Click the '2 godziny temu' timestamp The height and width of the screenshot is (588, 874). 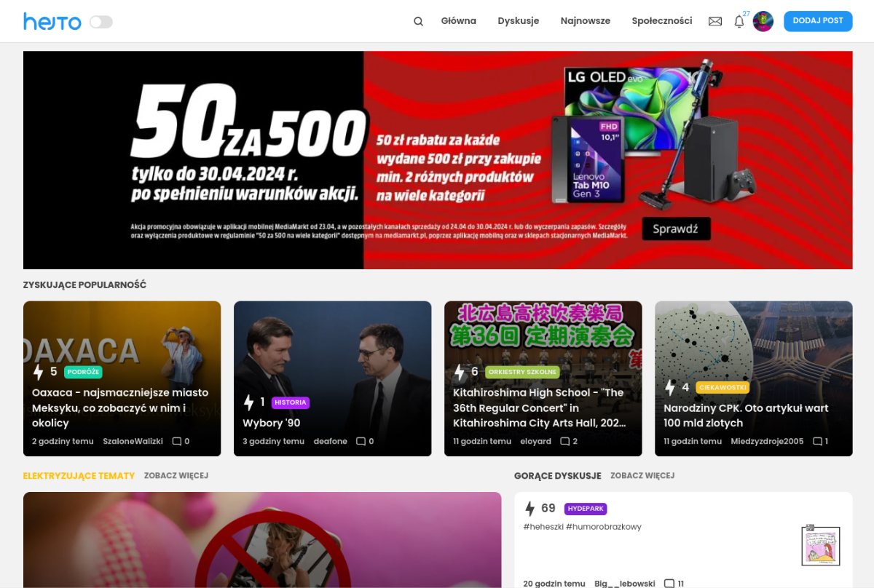(63, 441)
